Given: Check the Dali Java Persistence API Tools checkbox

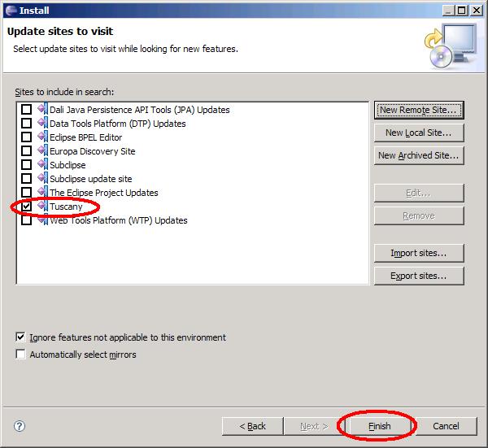Looking at the screenshot, I should click(x=27, y=110).
